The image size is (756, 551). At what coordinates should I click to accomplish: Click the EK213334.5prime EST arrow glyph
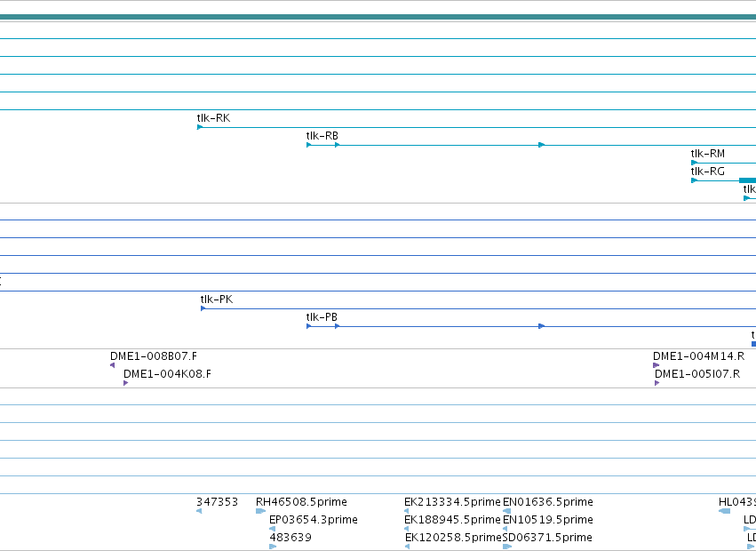tap(407, 511)
